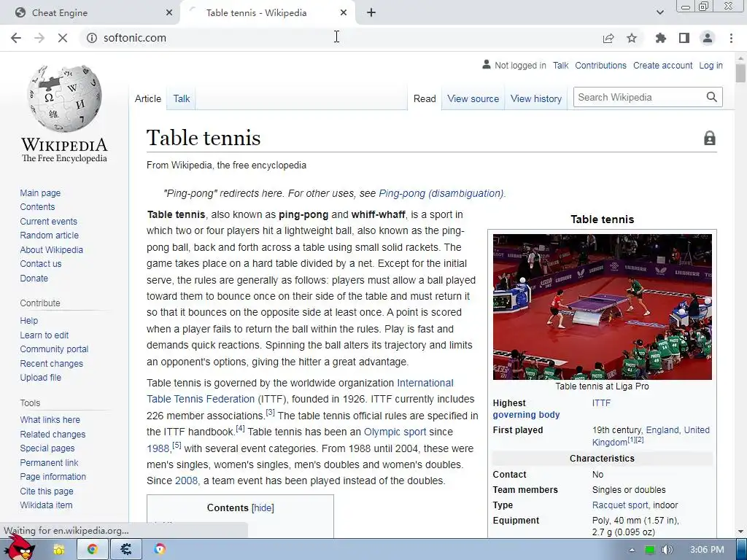Stop loading the page with X button
The width and height of the screenshot is (747, 560).
point(63,38)
